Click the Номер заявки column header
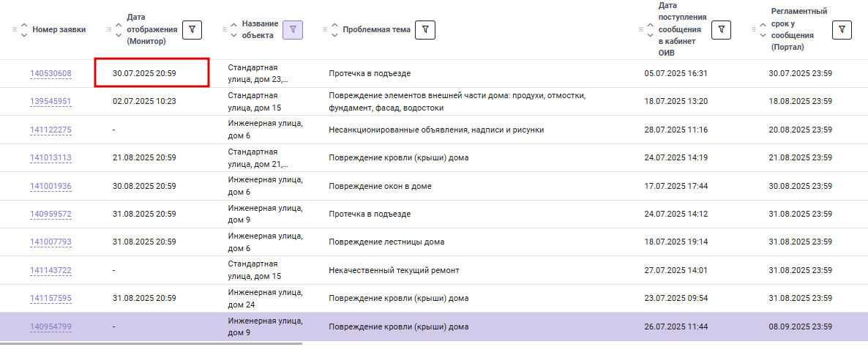 point(59,30)
